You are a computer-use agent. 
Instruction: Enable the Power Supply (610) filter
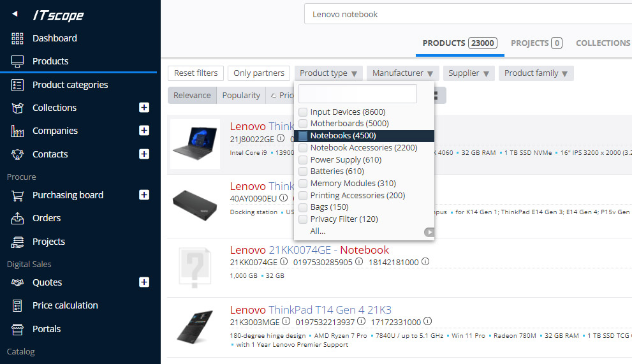coord(303,159)
